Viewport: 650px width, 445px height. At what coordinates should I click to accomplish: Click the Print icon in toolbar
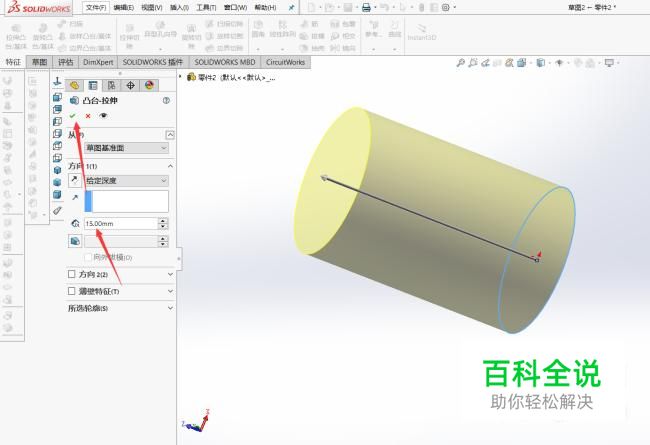coord(366,7)
